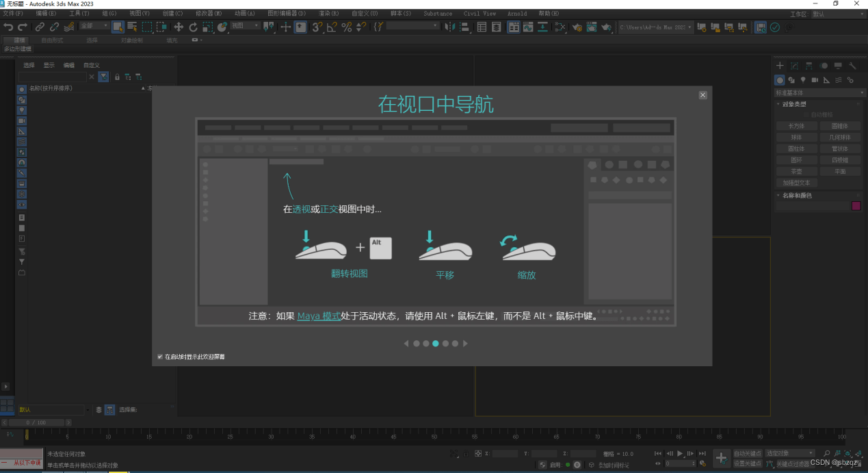868x473 pixels.
Task: Toggle the Percent Snap button
Action: pos(347,27)
